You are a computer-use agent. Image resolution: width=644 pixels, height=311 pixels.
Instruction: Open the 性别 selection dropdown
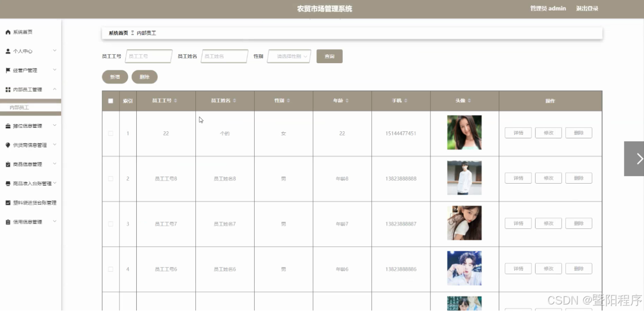coord(289,56)
